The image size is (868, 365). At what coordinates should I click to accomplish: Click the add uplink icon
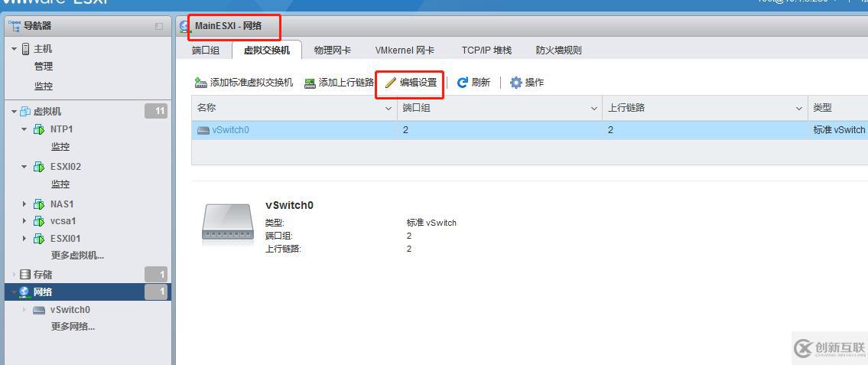(x=310, y=83)
